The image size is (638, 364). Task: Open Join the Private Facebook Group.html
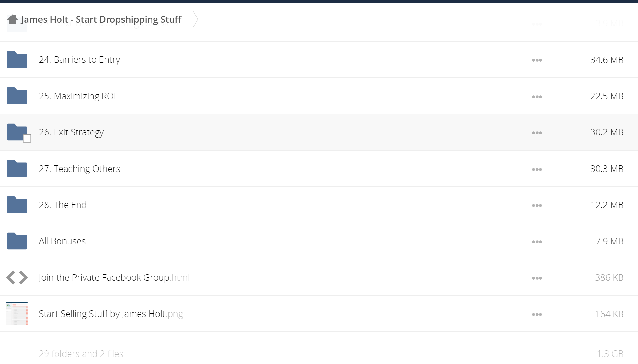point(114,277)
